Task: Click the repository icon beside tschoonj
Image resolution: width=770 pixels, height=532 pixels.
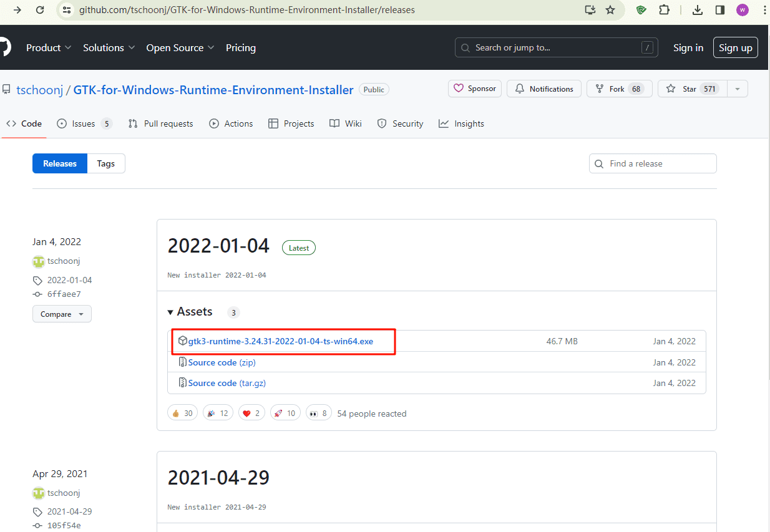Action: pyautogui.click(x=6, y=90)
